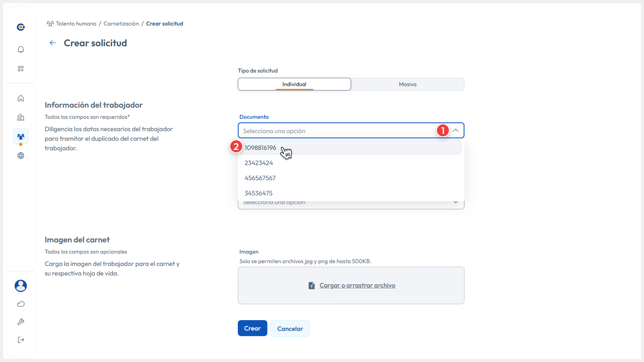
Task: Select the Talento humano people icon
Action: point(20,136)
